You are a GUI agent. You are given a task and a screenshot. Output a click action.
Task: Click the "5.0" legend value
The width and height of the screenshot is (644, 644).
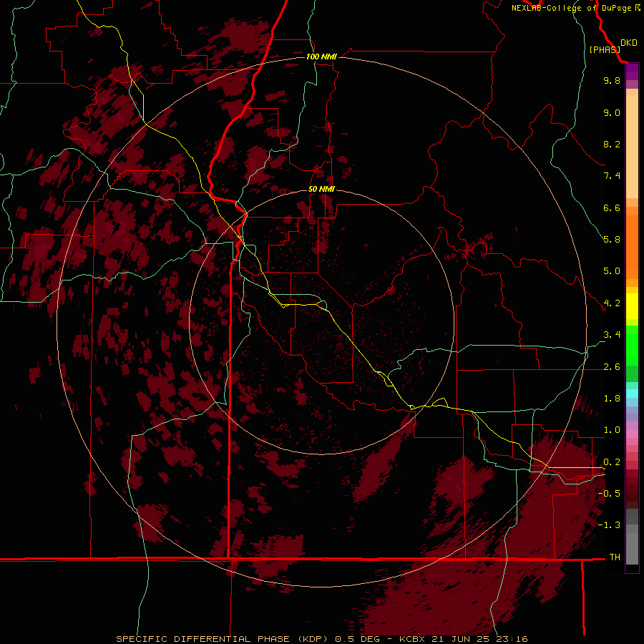pos(612,271)
